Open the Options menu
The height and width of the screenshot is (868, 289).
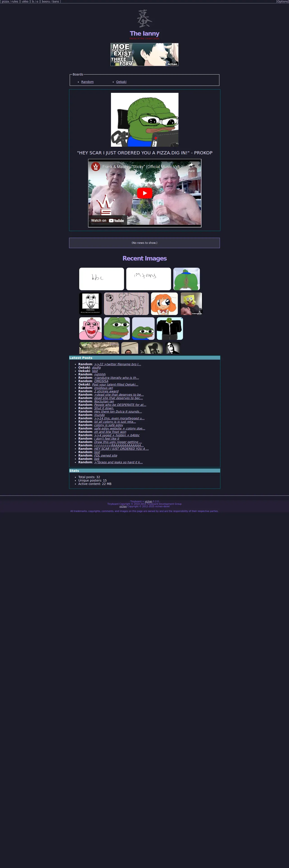pos(283,2)
